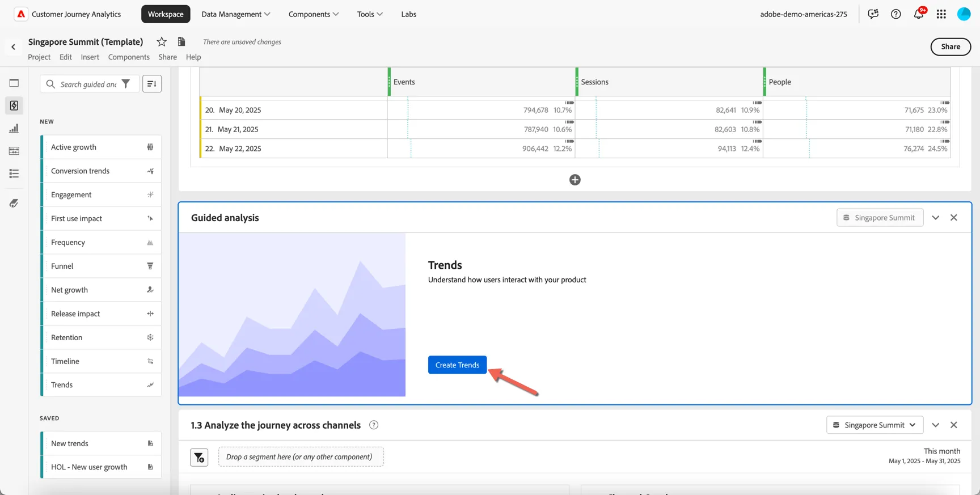Click the Adobe logo in the header
Viewport: 980px width, 495px height.
[21, 14]
